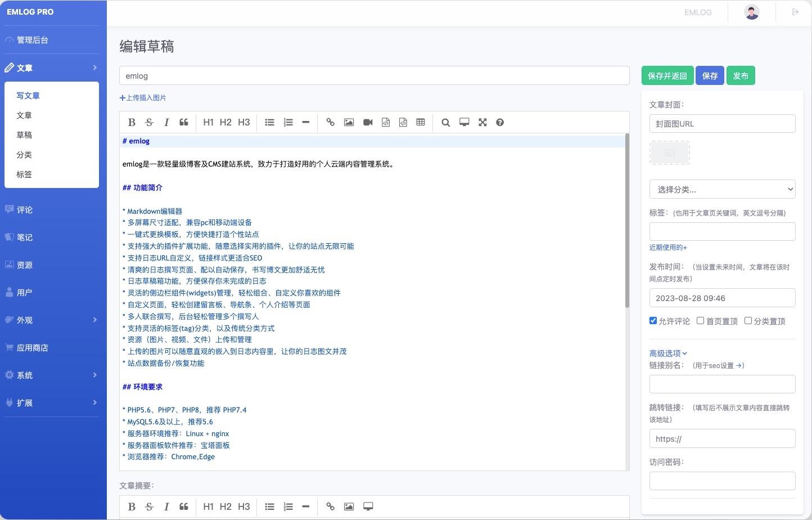Insert blockquote in summary editor toolbar
The width and height of the screenshot is (812, 520).
coord(184,506)
